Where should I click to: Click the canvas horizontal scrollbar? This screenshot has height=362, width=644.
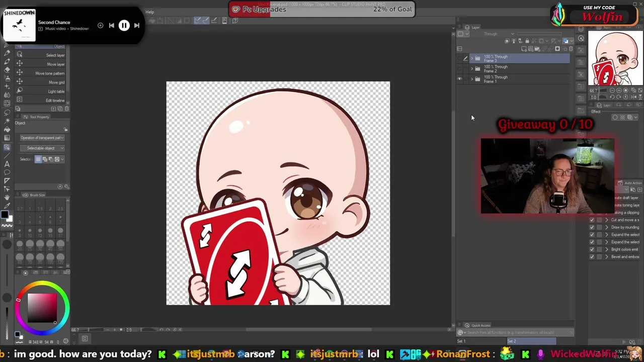(x=309, y=330)
